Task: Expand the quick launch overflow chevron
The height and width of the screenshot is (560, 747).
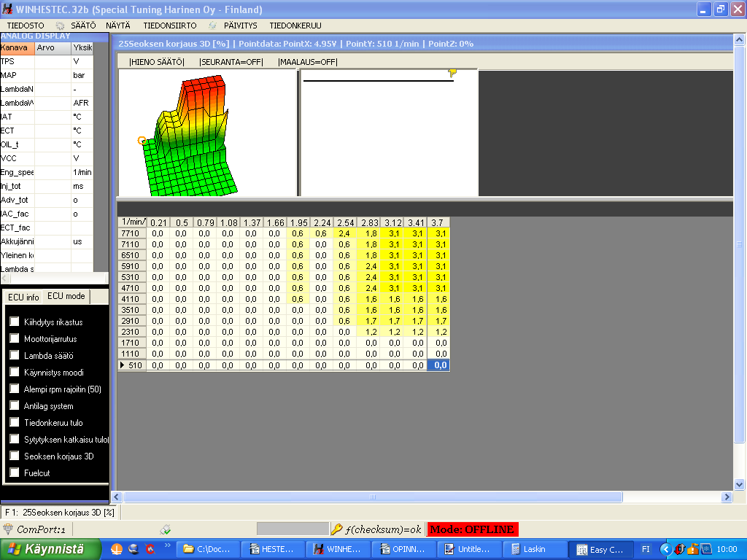Action: tap(167, 545)
